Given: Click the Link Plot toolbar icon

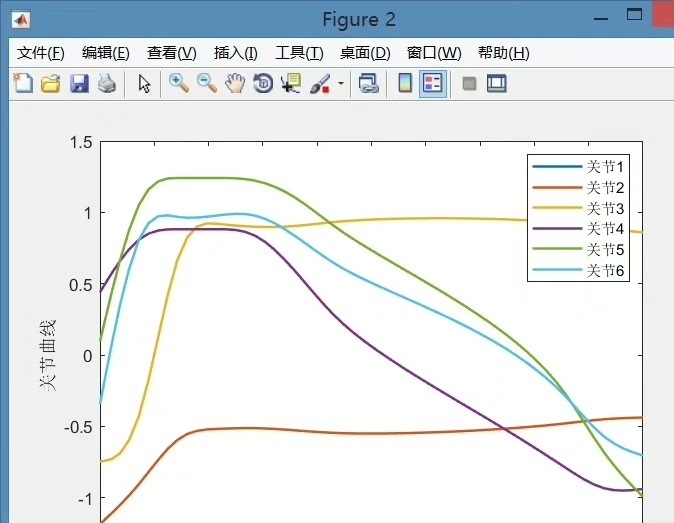Looking at the screenshot, I should tap(368, 83).
